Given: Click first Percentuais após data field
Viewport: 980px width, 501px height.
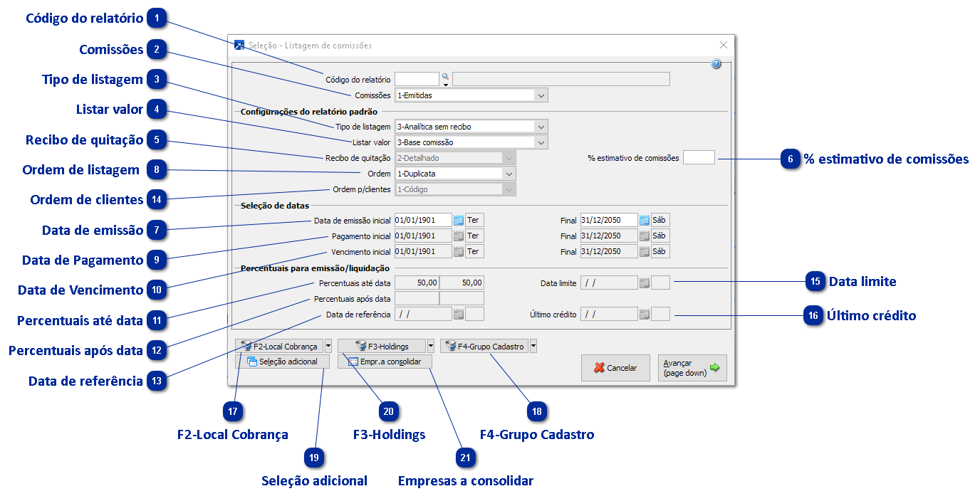Looking at the screenshot, I should coord(417,298).
